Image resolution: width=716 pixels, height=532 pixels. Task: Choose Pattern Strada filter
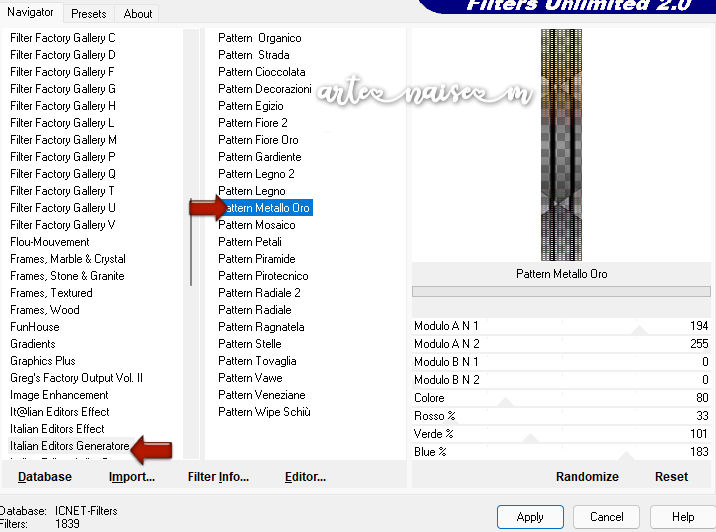pos(254,55)
